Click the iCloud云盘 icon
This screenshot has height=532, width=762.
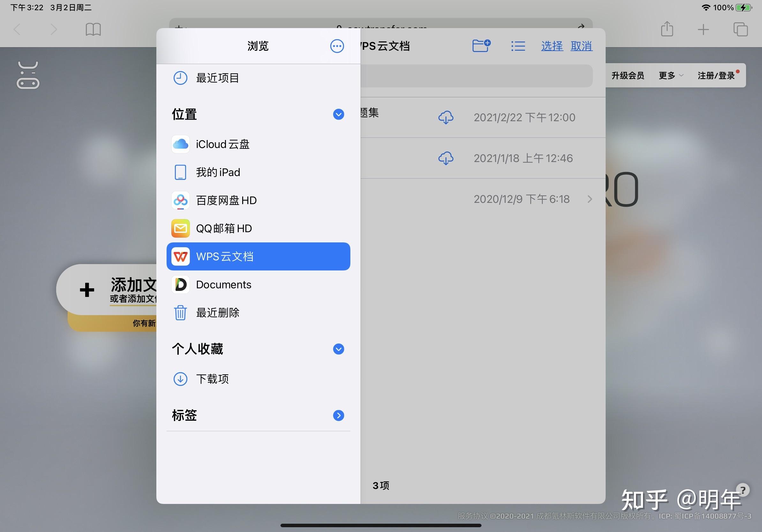[x=180, y=144]
